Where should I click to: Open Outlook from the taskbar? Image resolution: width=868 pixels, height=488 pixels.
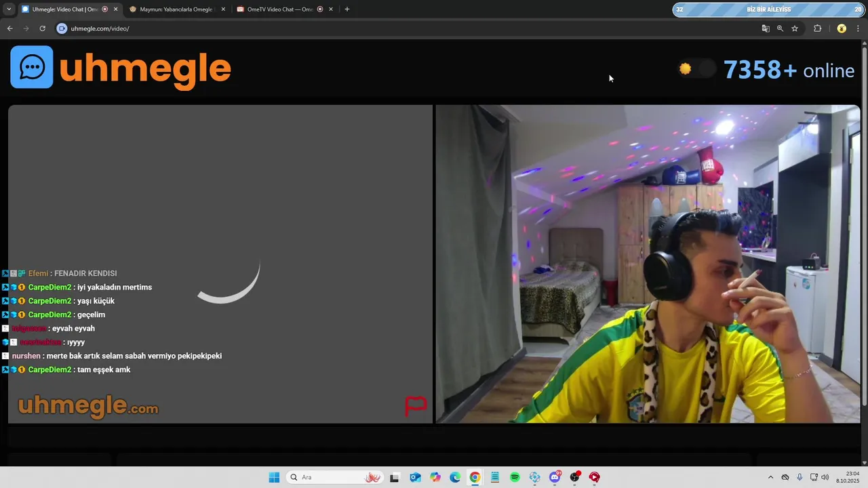coord(415,477)
